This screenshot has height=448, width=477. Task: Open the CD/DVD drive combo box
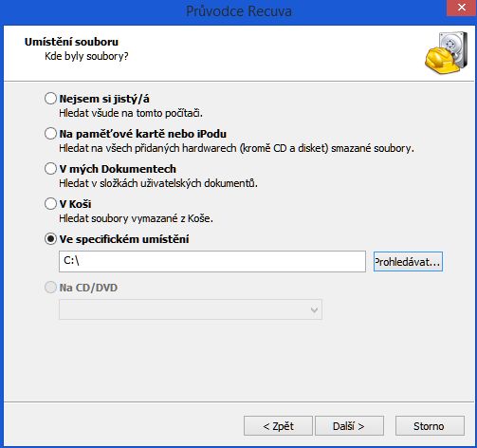191,309
